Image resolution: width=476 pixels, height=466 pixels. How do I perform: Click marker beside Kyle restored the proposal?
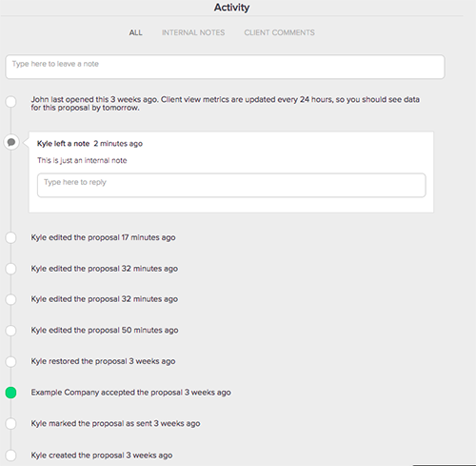(x=10, y=361)
